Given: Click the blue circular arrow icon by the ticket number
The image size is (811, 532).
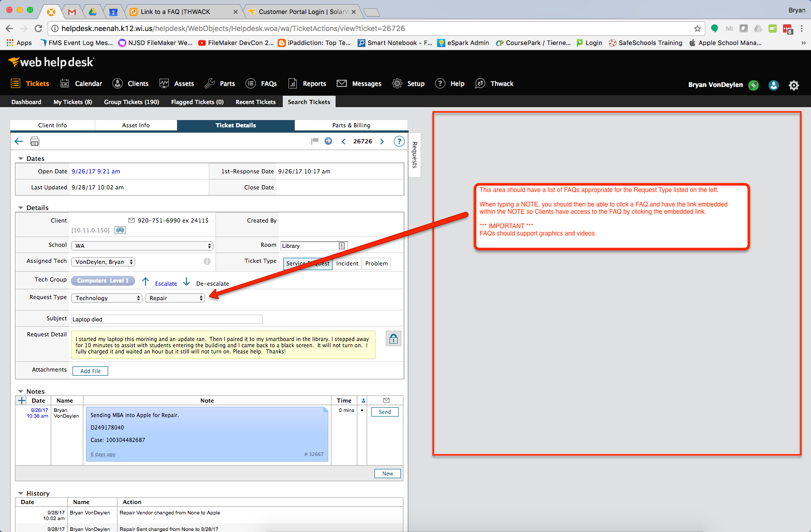Looking at the screenshot, I should click(328, 141).
